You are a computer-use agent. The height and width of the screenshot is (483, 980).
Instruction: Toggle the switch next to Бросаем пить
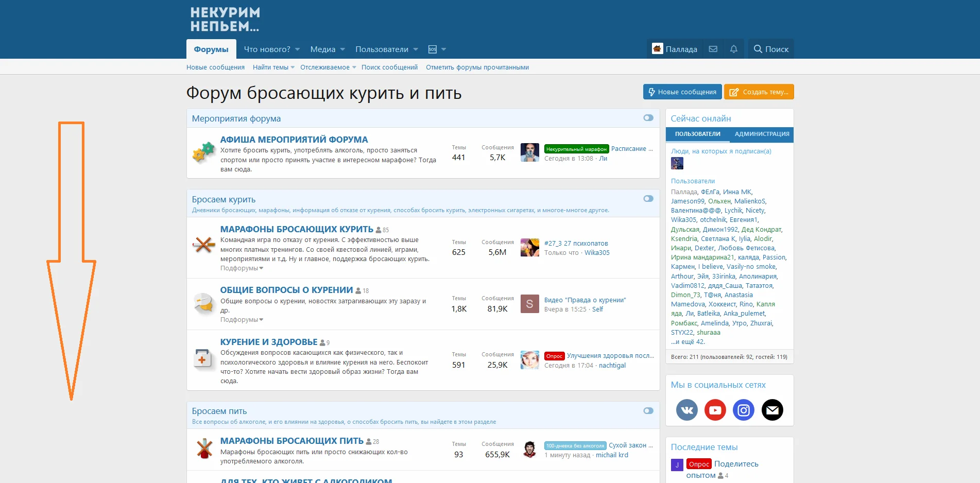pos(648,411)
